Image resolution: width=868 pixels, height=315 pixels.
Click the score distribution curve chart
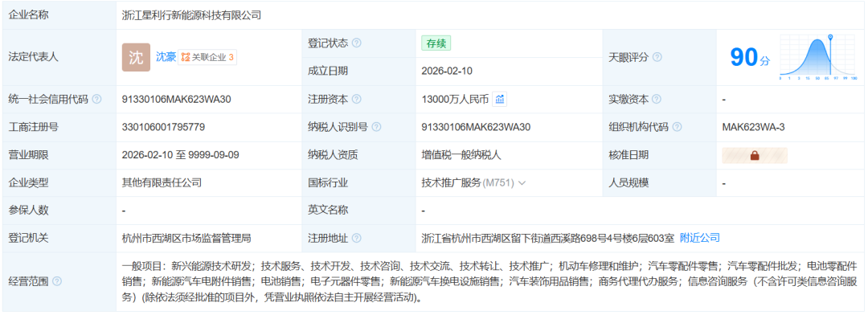[819, 57]
